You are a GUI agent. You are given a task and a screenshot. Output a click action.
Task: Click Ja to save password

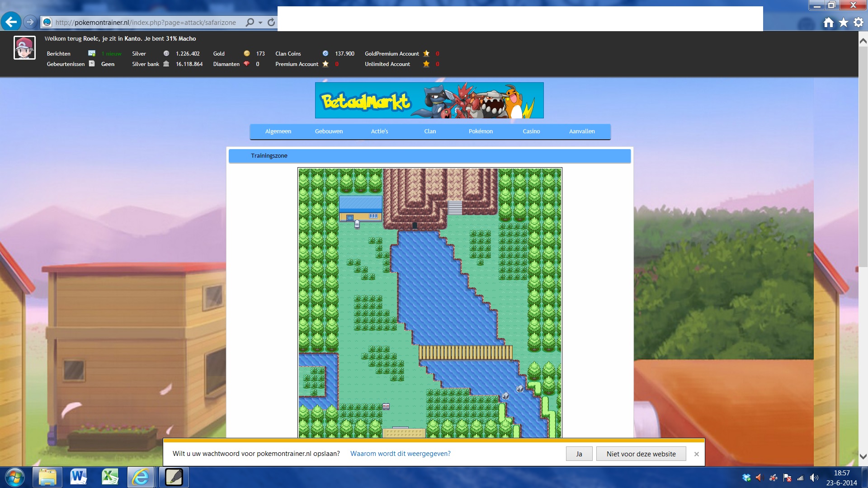pos(579,454)
